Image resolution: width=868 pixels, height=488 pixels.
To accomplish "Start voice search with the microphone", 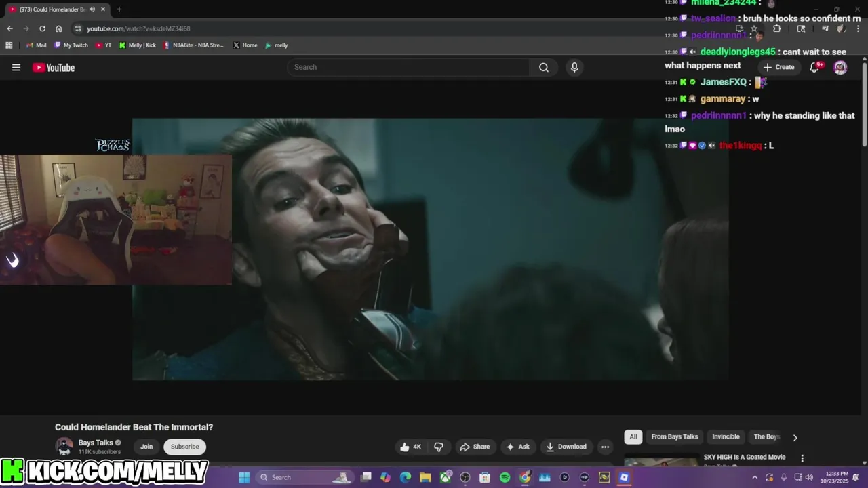I will [x=574, y=67].
